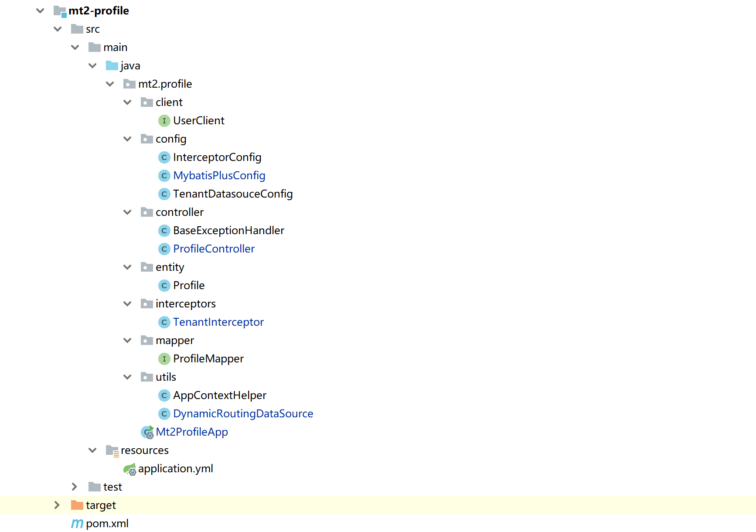Collapse the interceptors package chevron
The width and height of the screenshot is (756, 532).
pyautogui.click(x=127, y=304)
